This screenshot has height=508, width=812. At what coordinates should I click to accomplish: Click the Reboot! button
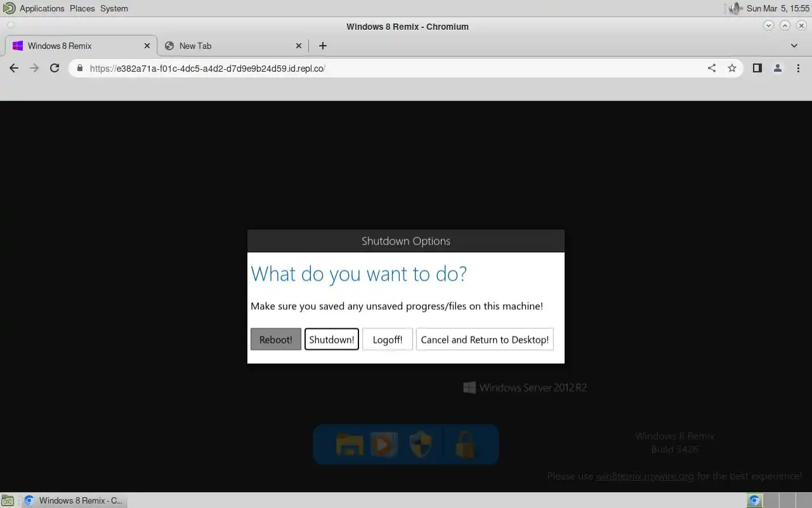pyautogui.click(x=275, y=339)
